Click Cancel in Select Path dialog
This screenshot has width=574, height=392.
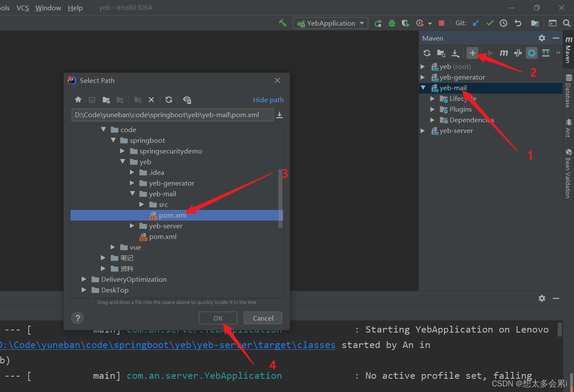263,318
